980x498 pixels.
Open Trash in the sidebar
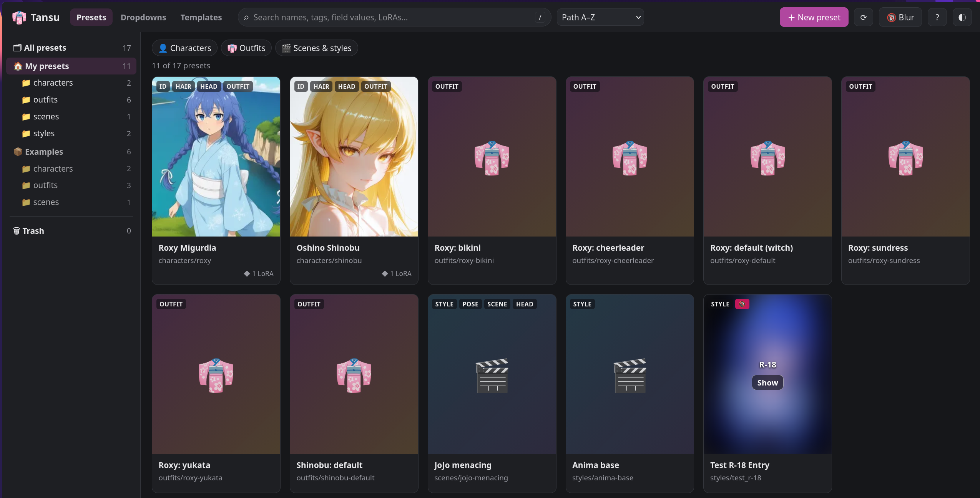71,231
